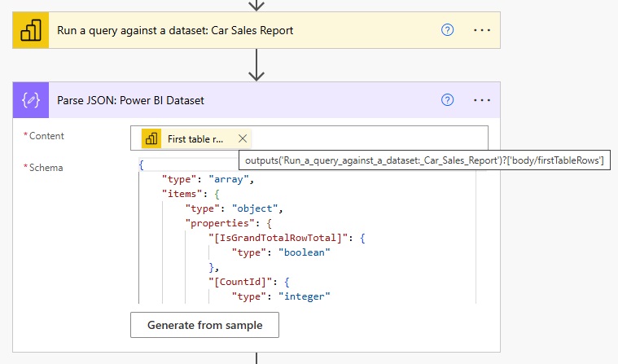
Task: Remove the First table rows token
Action: coord(243,138)
